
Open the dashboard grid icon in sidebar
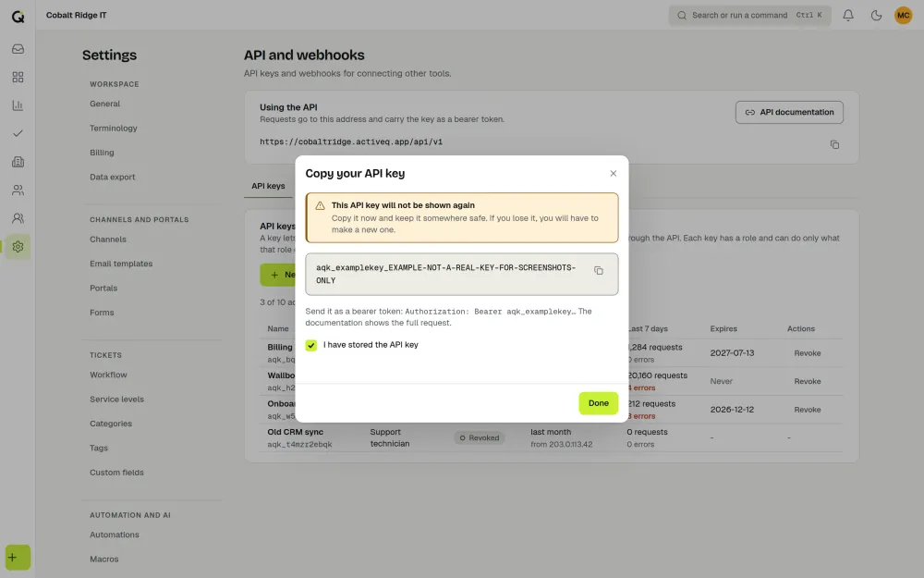tap(18, 78)
